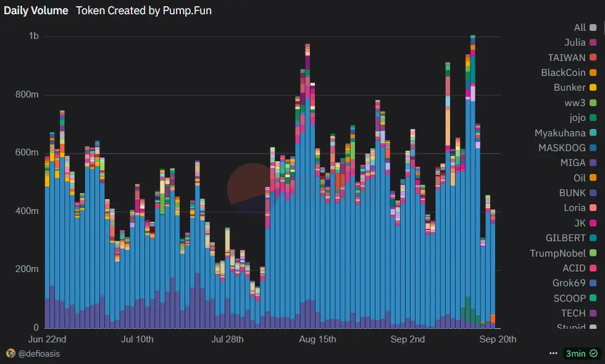Viewport: 605px width, 364px height.
Task: Click the Oil legend label
Action: [580, 178]
